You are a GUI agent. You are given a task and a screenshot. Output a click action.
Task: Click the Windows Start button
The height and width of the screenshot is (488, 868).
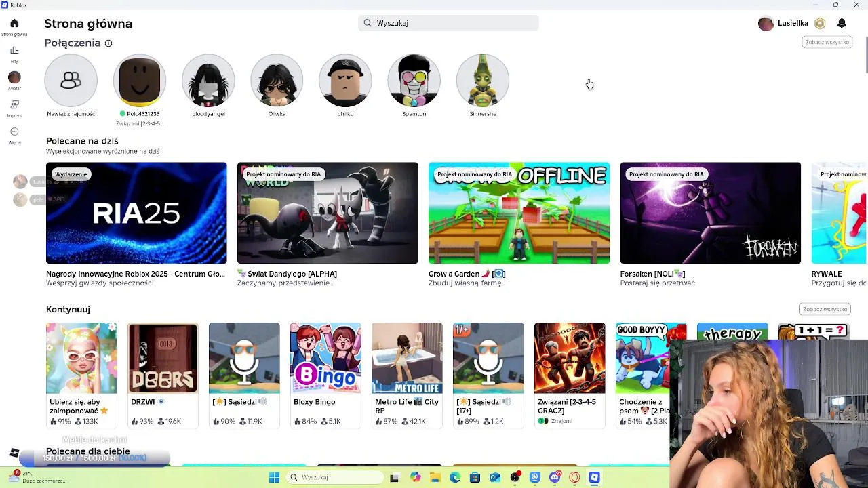pyautogui.click(x=274, y=478)
